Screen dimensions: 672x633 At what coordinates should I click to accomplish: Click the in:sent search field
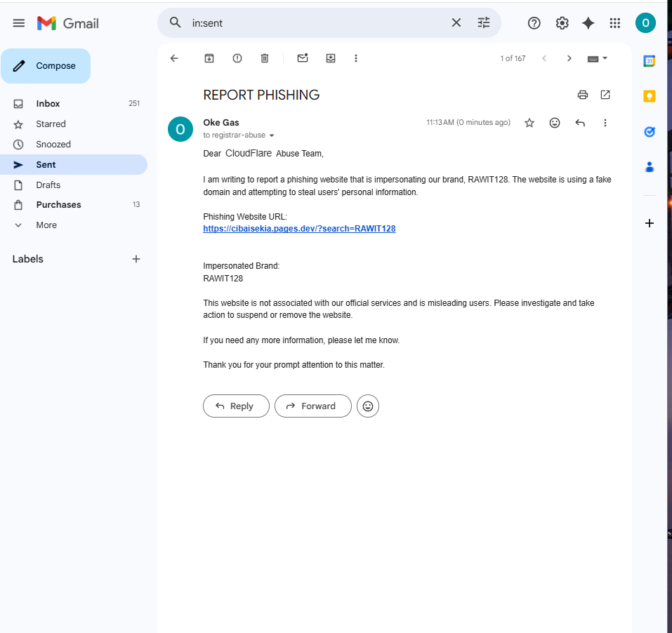(x=317, y=23)
